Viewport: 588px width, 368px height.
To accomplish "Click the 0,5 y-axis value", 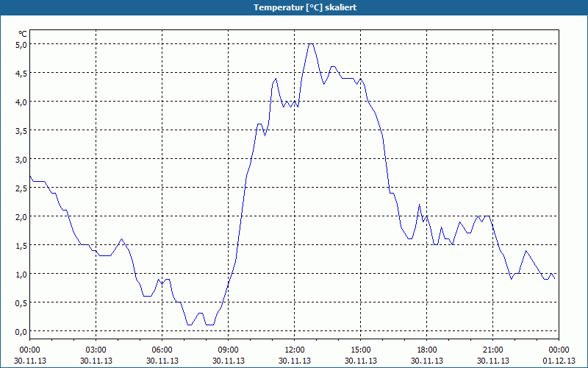I will (x=21, y=303).
